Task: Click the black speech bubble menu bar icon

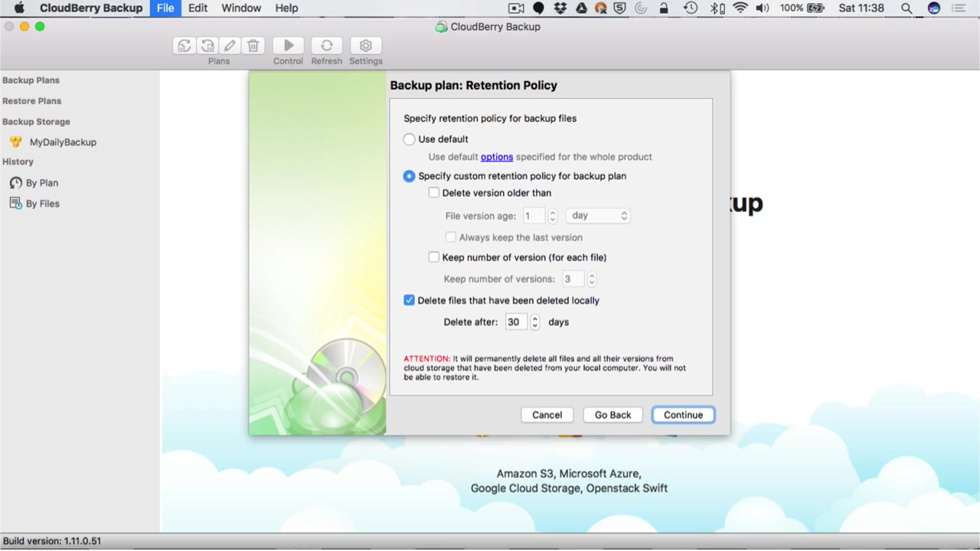Action: coord(539,8)
